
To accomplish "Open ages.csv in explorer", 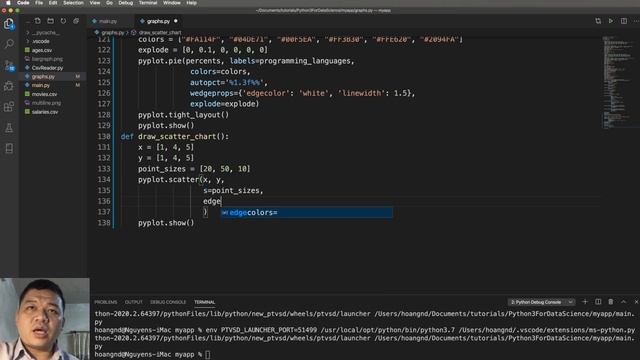I will (42, 50).
